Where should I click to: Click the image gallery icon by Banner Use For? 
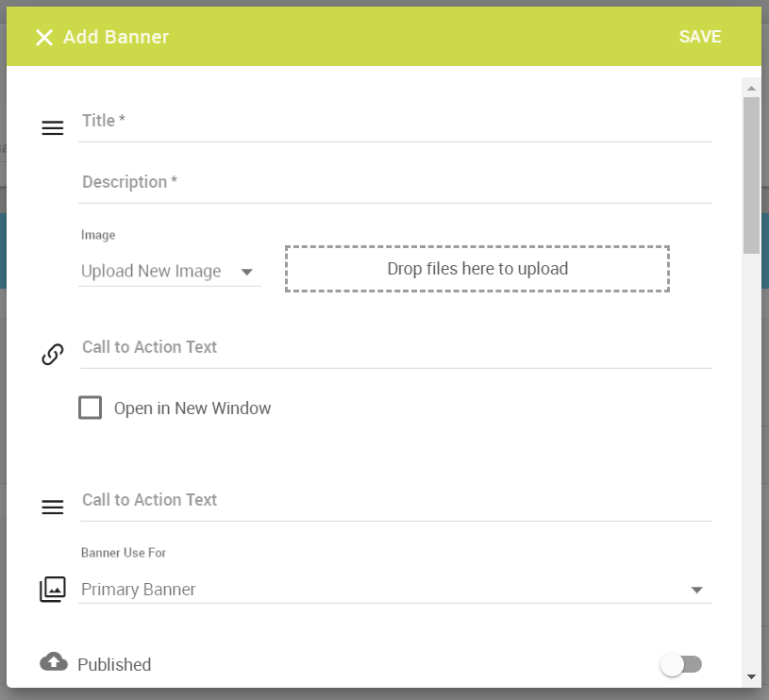pos(53,590)
